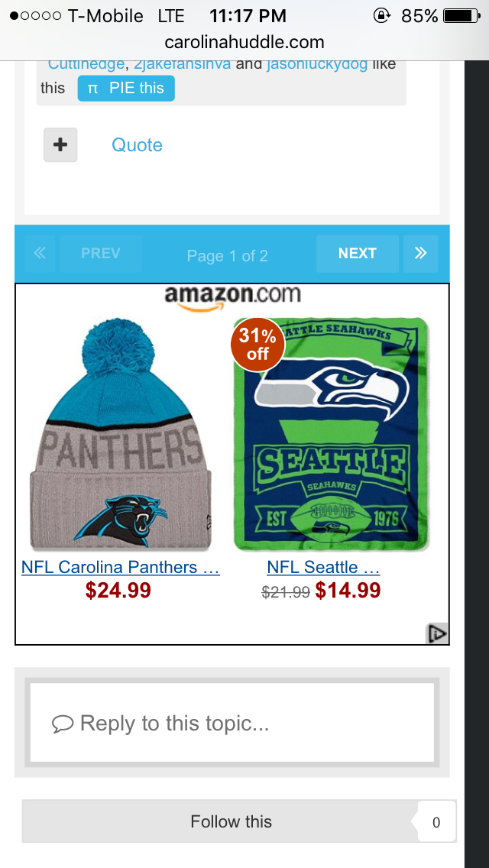Tap the speech bubble reply icon

tap(63, 724)
